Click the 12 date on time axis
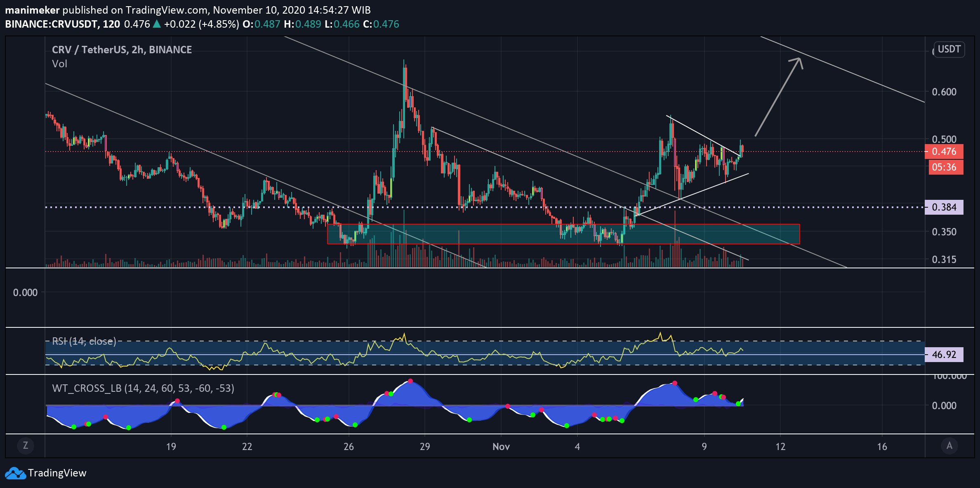This screenshot has width=980, height=488. click(780, 447)
